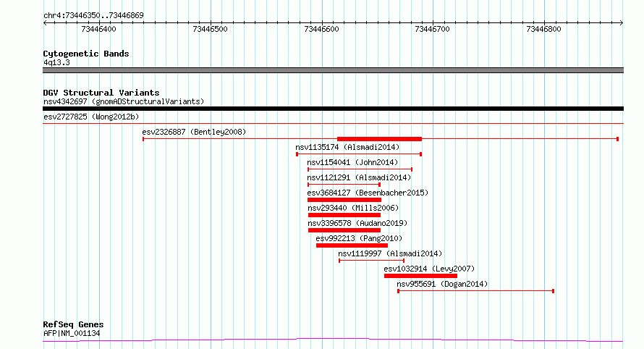Click ruler position 73446400
This screenshot has height=349, width=644.
(98, 29)
